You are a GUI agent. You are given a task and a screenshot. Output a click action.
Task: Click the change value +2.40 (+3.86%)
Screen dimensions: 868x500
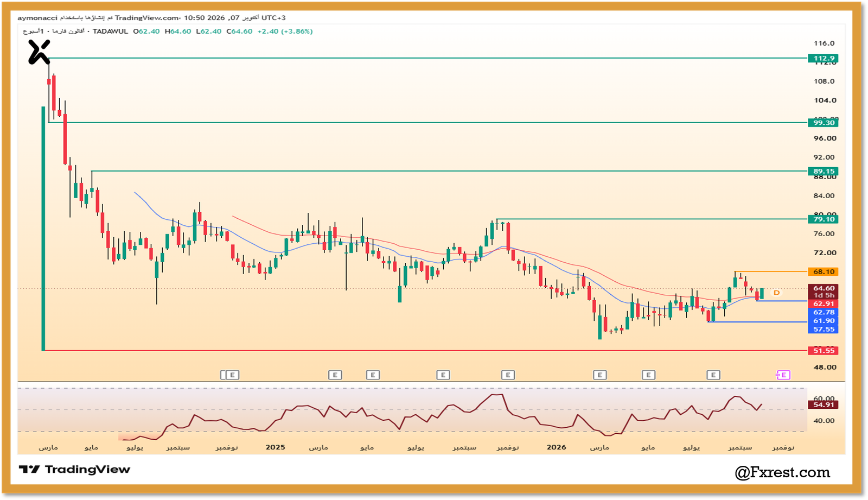click(x=285, y=31)
